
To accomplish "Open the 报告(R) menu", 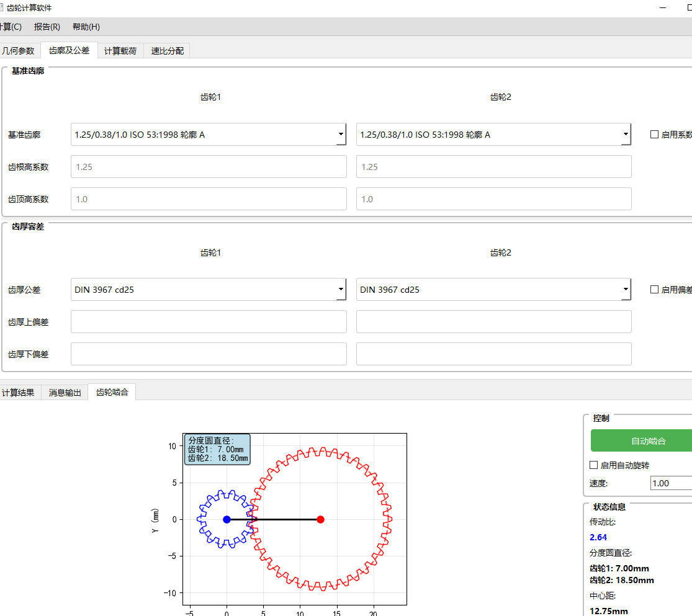I will click(x=47, y=27).
